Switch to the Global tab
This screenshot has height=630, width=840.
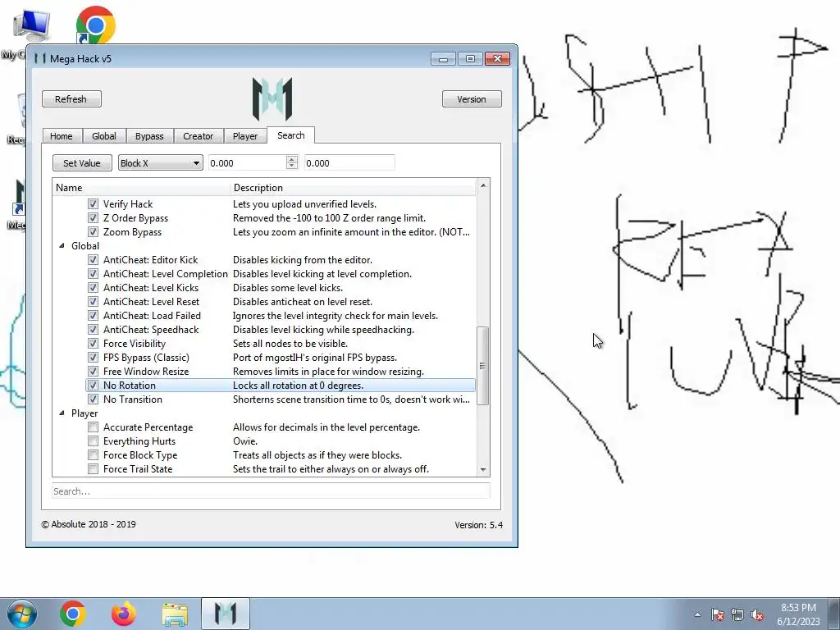click(104, 136)
